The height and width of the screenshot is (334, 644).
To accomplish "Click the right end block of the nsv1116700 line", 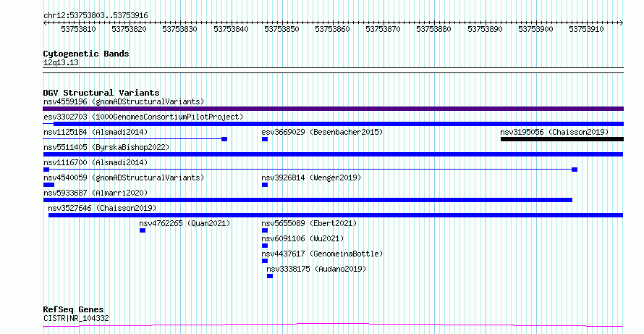I will point(575,170).
